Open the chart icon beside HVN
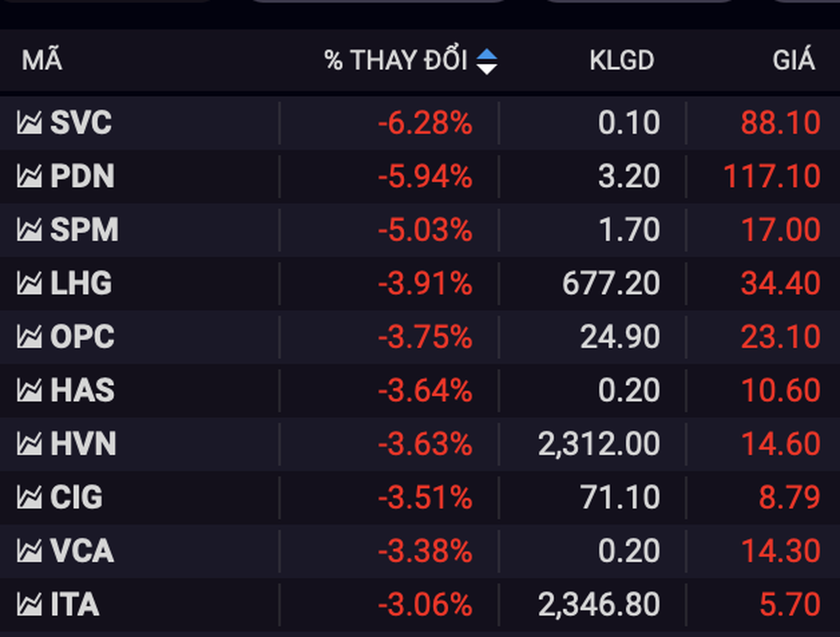 (x=29, y=445)
